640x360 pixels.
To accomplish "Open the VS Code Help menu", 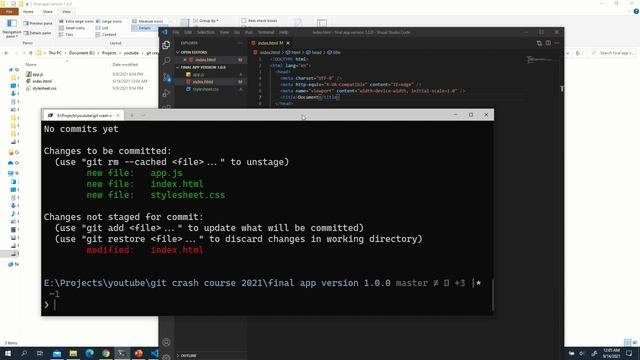I will tap(284, 32).
